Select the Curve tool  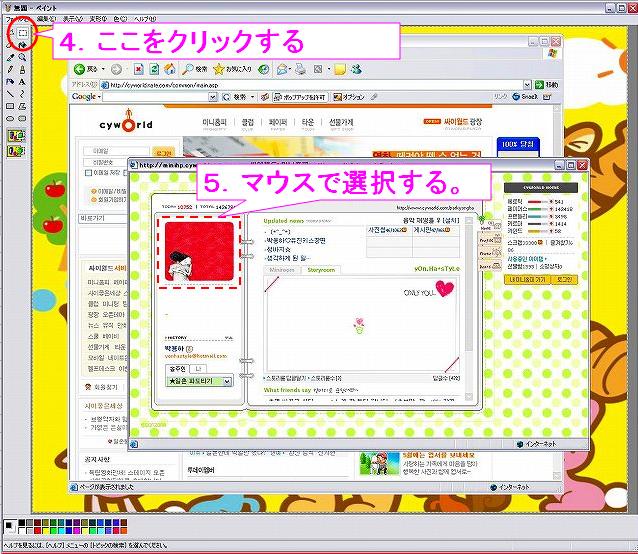point(22,94)
